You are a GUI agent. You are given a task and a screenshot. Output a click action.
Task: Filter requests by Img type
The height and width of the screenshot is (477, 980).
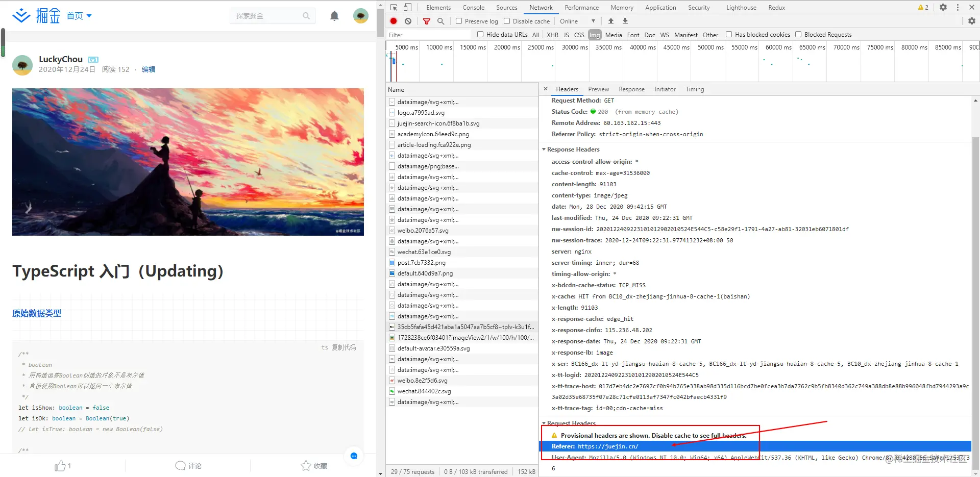595,35
